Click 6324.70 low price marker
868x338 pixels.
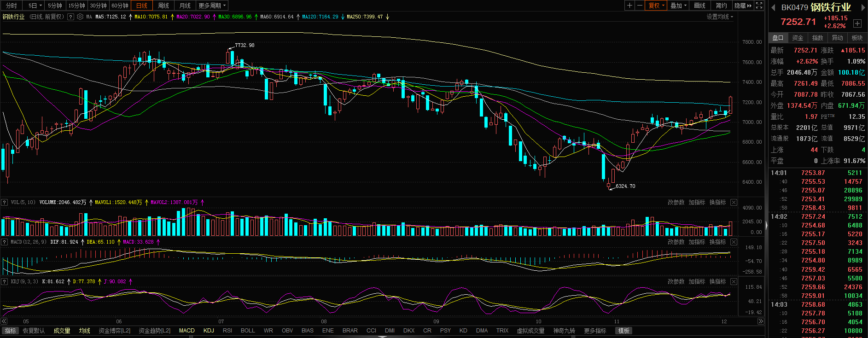click(625, 186)
